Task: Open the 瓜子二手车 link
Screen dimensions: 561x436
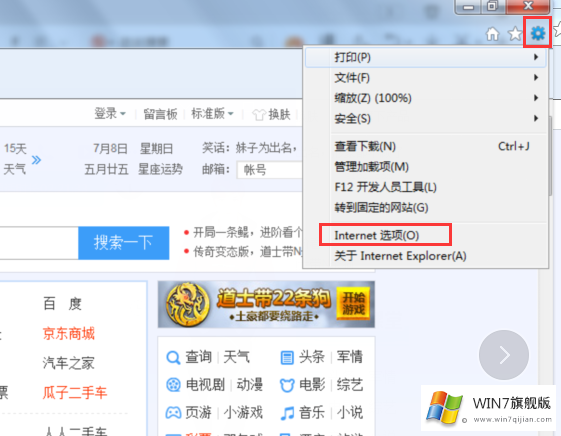Action: coord(75,392)
